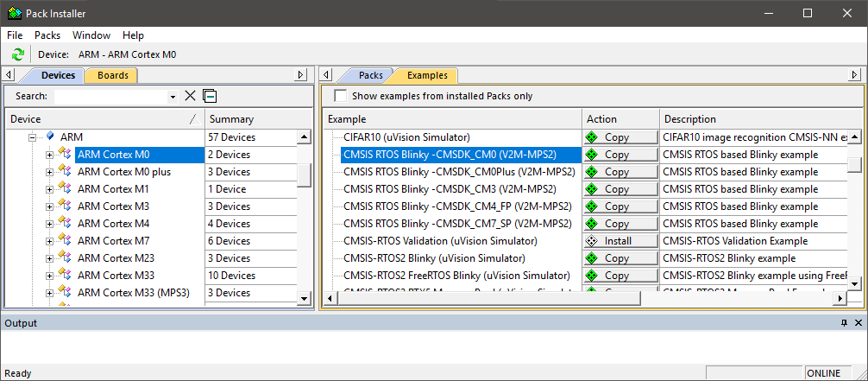Image resolution: width=868 pixels, height=381 pixels.
Task: Expand the ARM Cortex M1 node
Action: (x=50, y=189)
